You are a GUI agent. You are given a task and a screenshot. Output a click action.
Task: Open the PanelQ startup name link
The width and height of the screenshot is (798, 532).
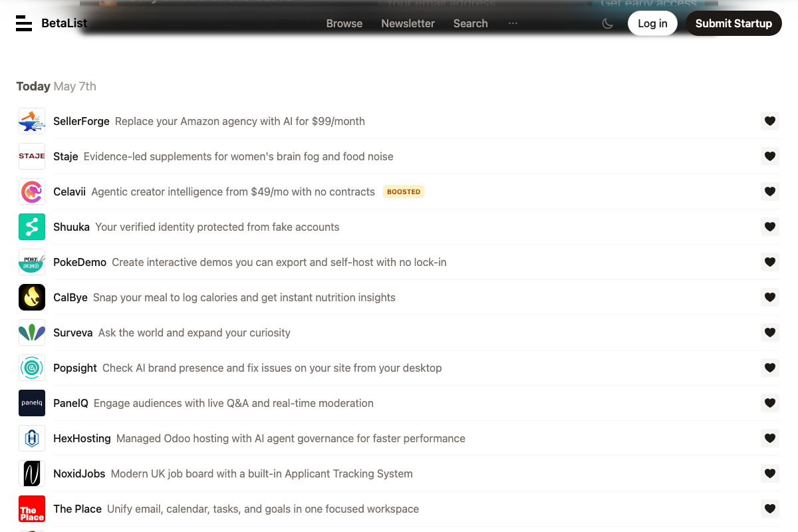coord(70,403)
